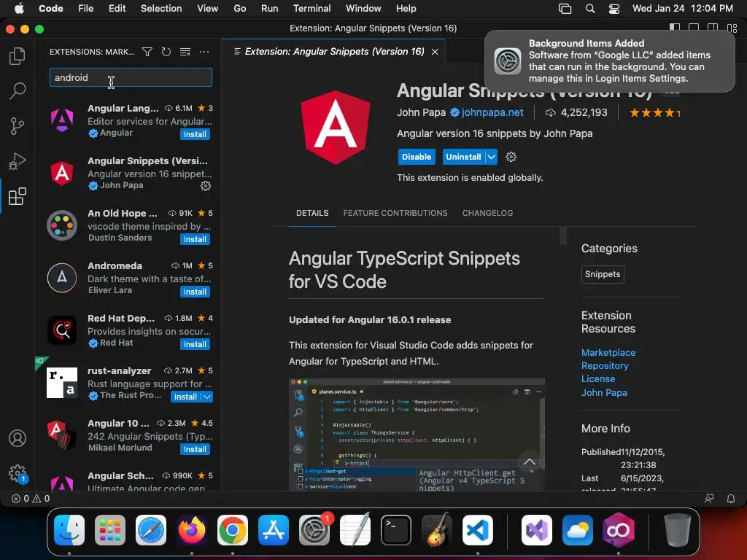Open the Marketplace resource link

608,352
